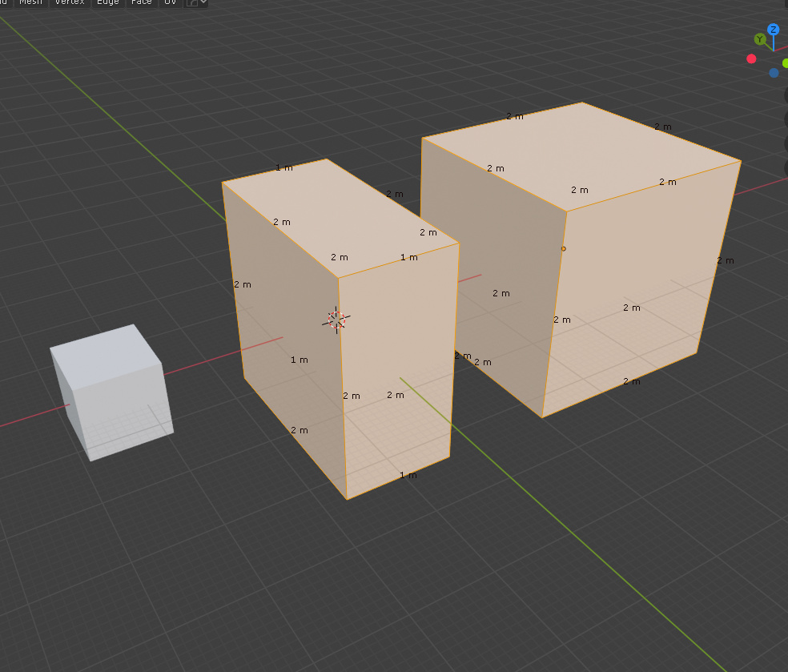788x672 pixels.
Task: Open the UV menu
Action: click(170, 3)
